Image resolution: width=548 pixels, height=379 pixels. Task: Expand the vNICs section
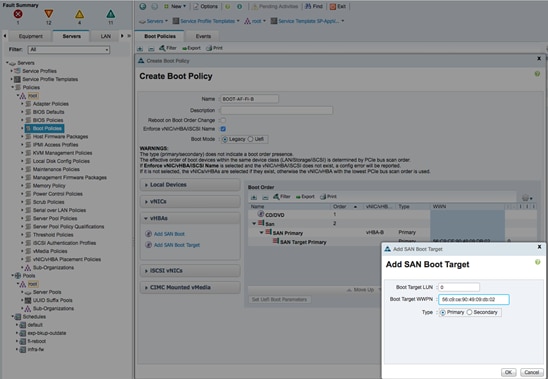point(190,201)
